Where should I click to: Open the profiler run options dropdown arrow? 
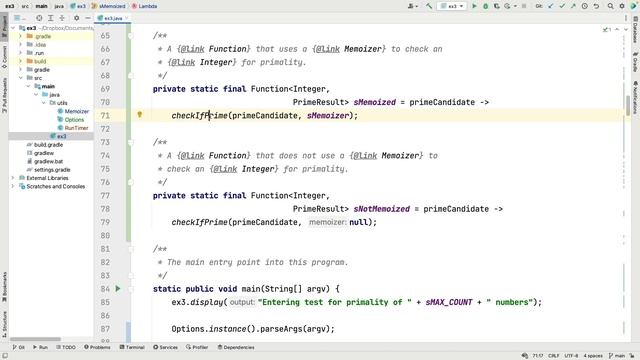515,6
